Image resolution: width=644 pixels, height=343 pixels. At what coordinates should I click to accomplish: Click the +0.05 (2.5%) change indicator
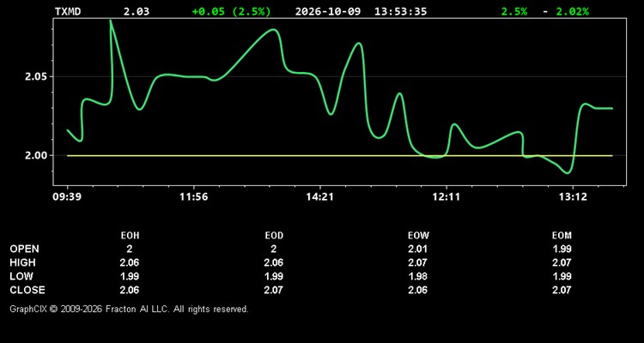coord(231,11)
